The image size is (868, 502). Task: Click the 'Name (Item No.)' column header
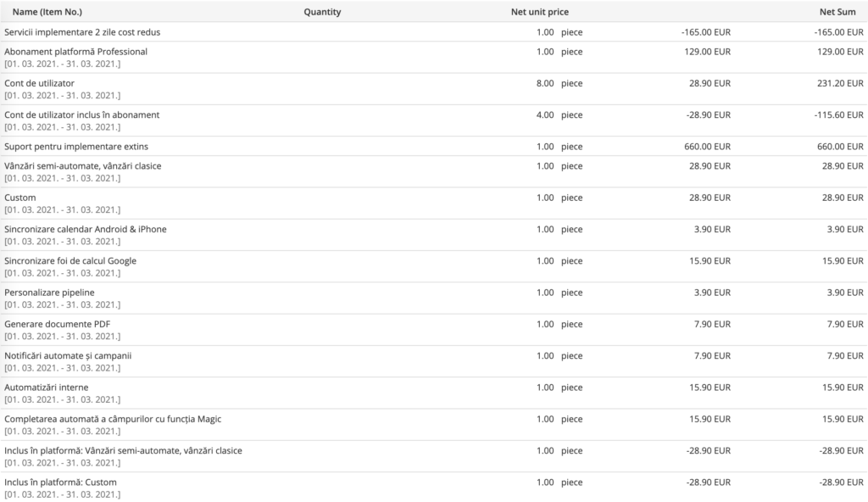47,12
